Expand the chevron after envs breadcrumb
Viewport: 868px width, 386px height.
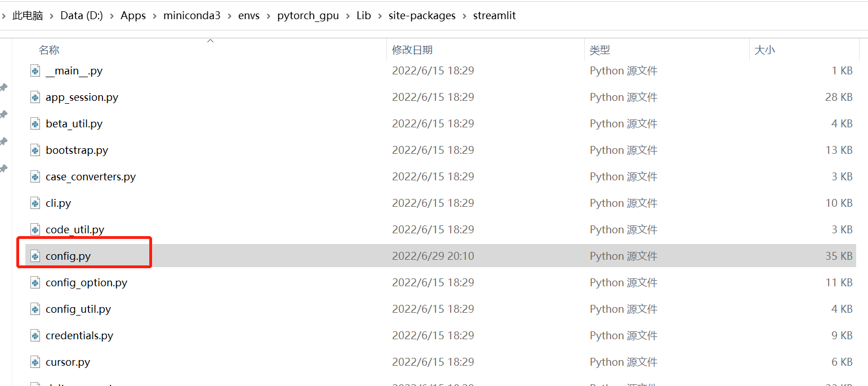click(x=268, y=16)
